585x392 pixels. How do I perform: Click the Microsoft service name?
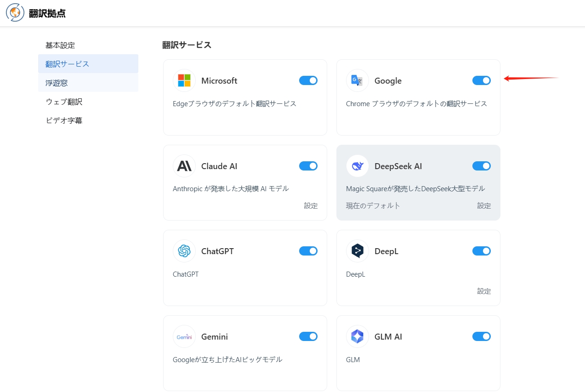(219, 80)
